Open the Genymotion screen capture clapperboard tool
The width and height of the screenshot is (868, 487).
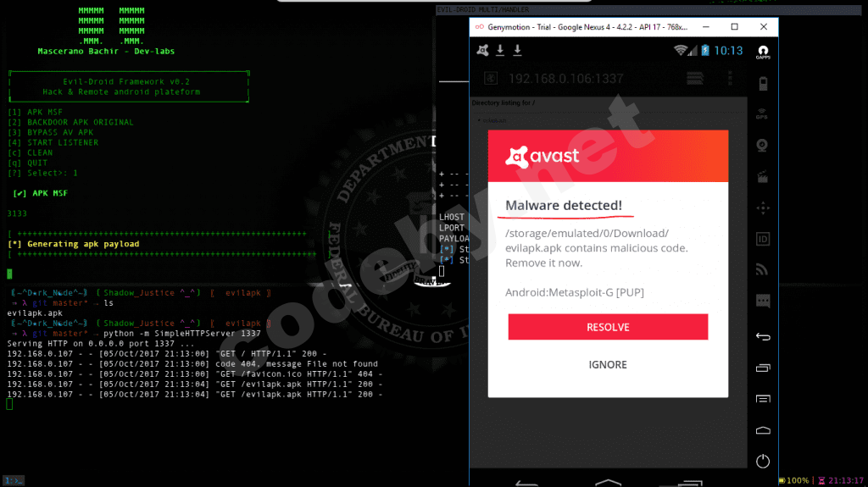coord(762,177)
